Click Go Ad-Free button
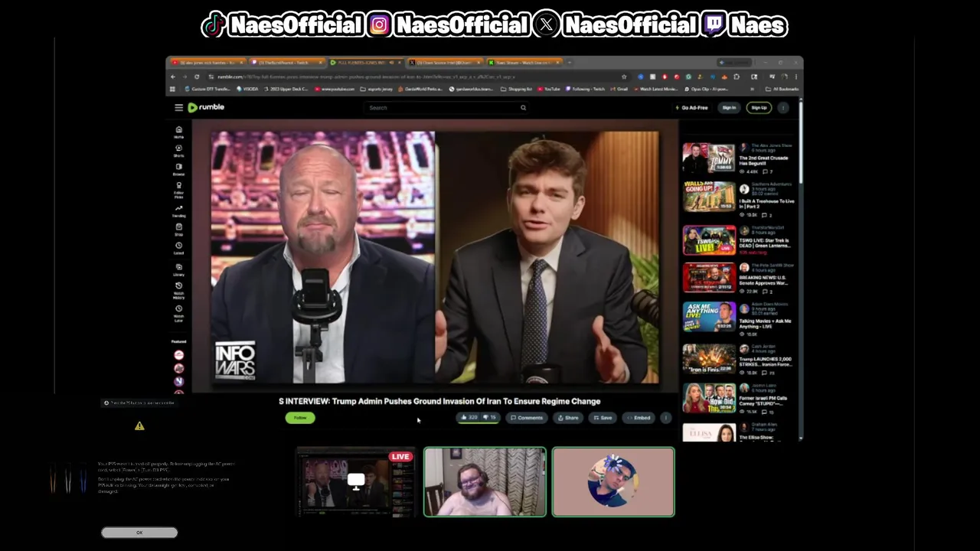The image size is (980, 551). (x=692, y=108)
